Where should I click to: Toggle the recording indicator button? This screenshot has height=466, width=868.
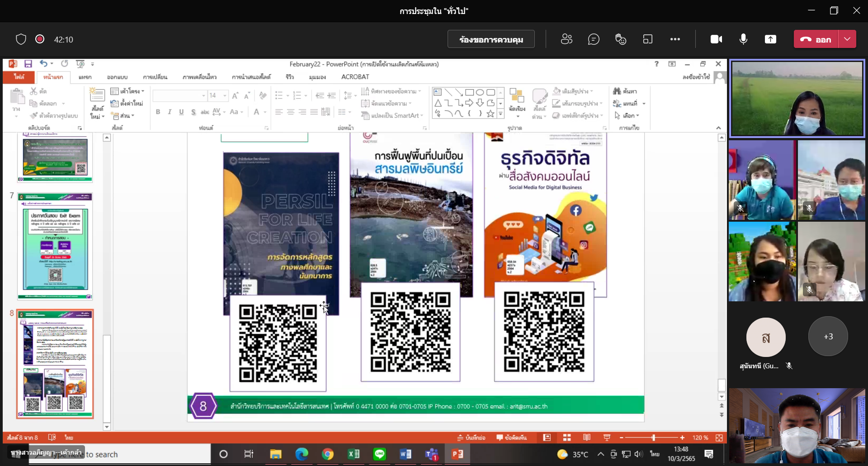[40, 39]
